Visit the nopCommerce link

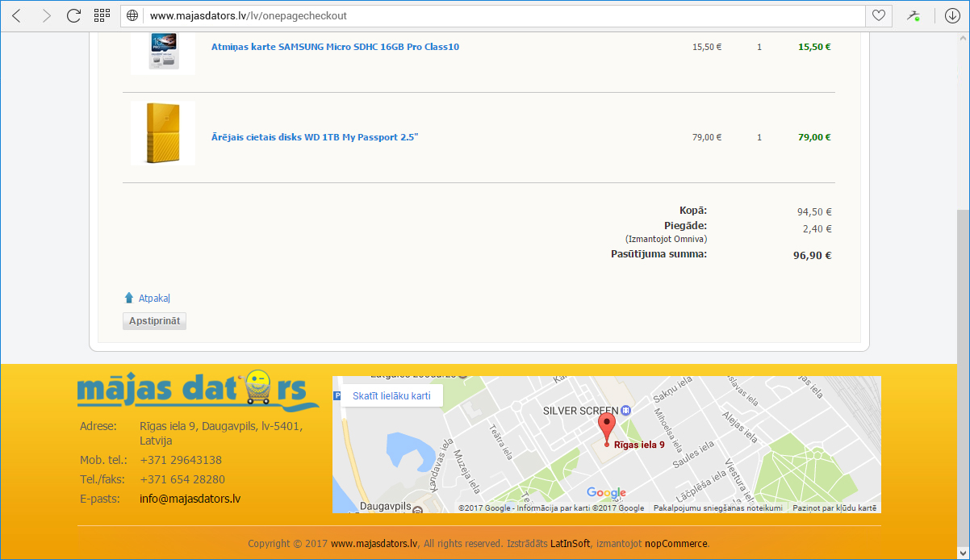[675, 544]
